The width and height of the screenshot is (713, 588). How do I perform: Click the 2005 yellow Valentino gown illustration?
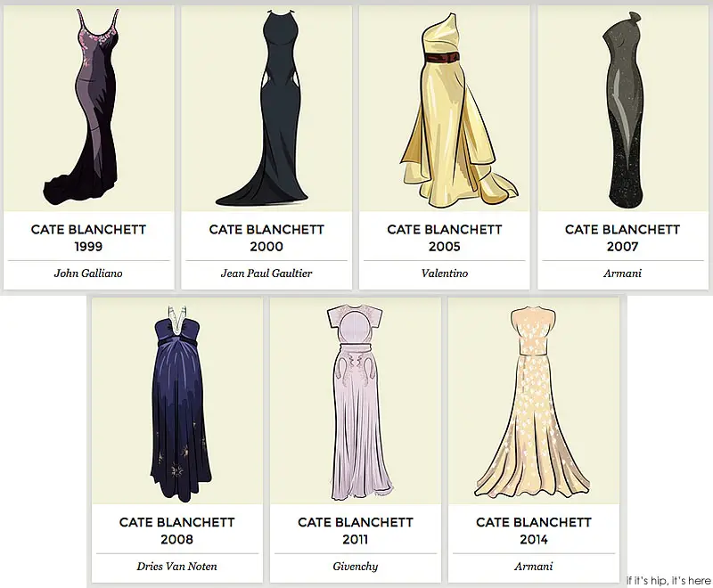coord(457,109)
